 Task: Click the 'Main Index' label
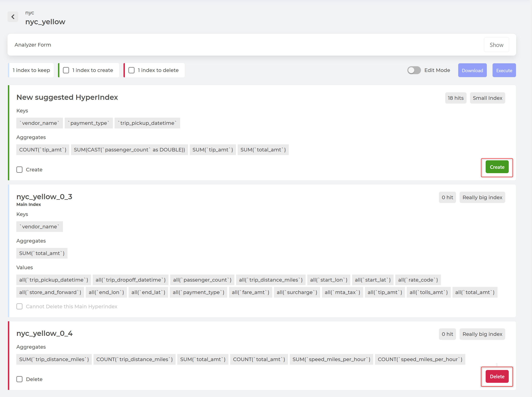click(x=29, y=205)
